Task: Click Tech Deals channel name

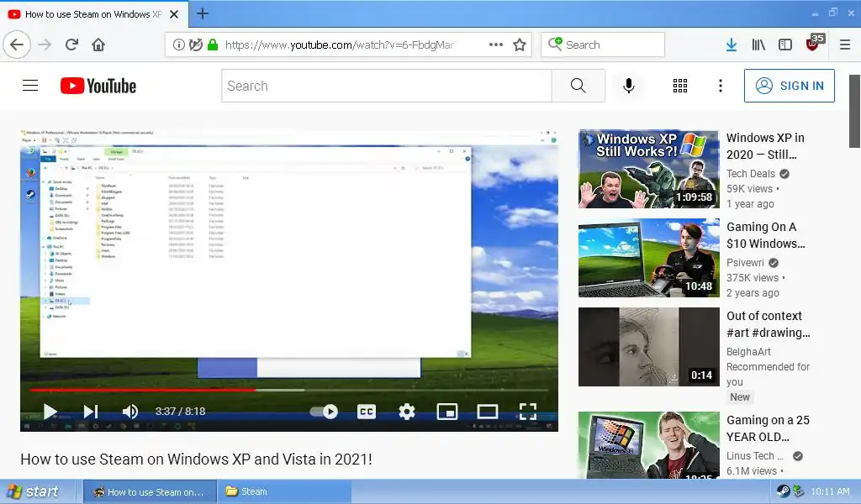Action: pos(751,174)
